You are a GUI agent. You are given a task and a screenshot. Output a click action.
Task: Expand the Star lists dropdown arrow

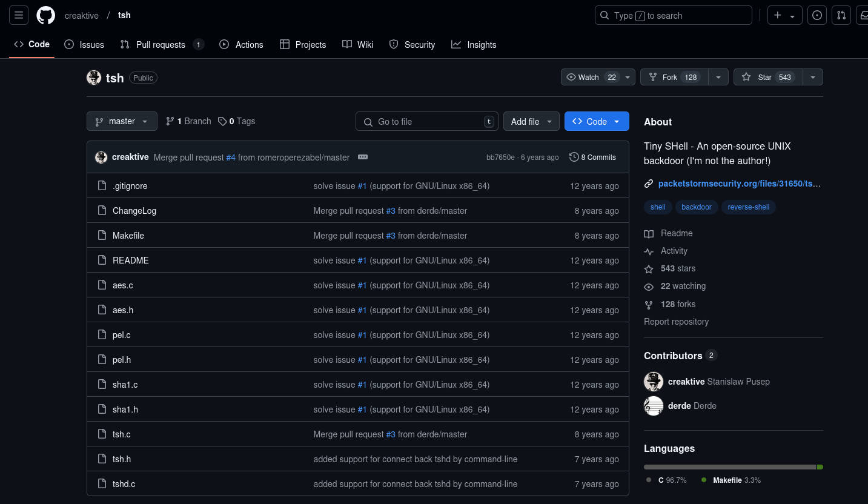point(813,77)
